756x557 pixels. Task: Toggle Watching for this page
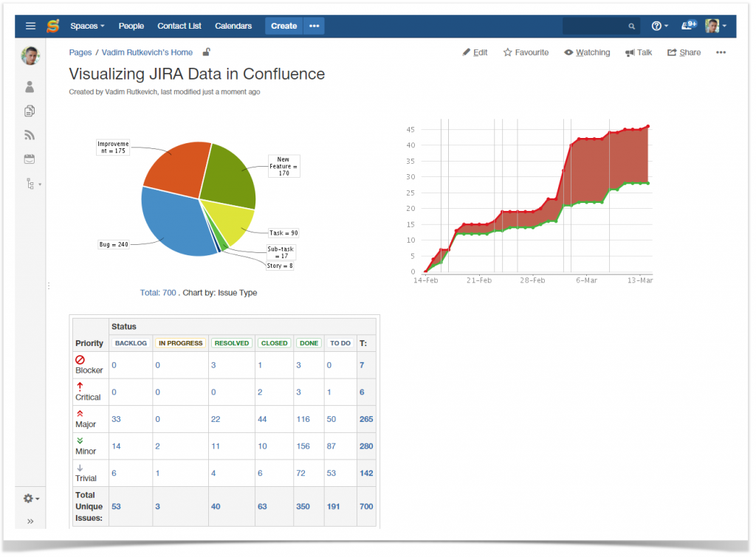[587, 52]
